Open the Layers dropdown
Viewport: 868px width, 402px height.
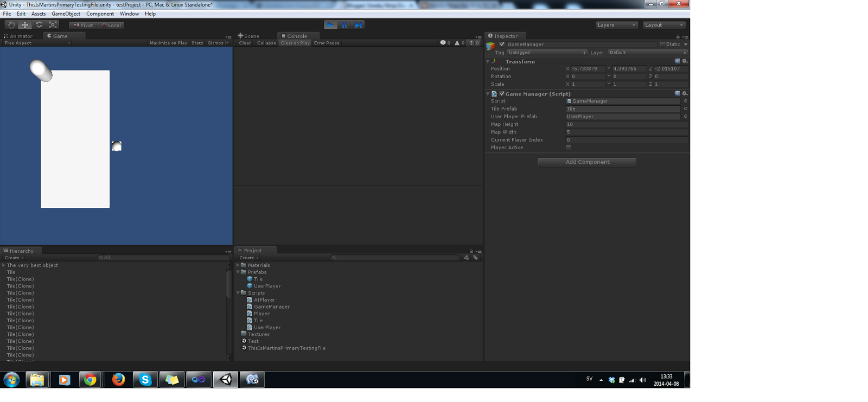[616, 25]
